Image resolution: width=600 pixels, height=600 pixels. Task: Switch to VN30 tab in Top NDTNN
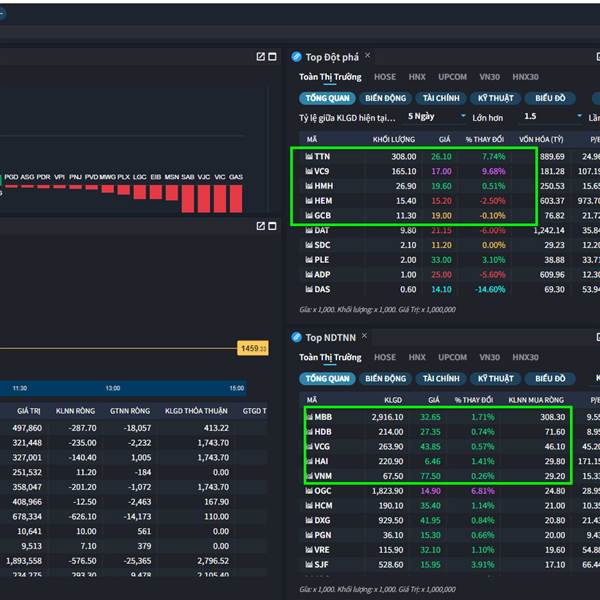coord(489,357)
